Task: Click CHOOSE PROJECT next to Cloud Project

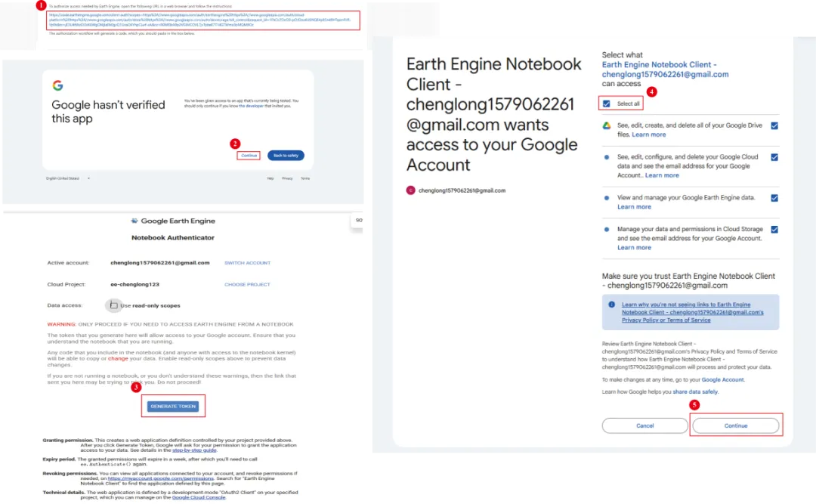Action: 247,284
